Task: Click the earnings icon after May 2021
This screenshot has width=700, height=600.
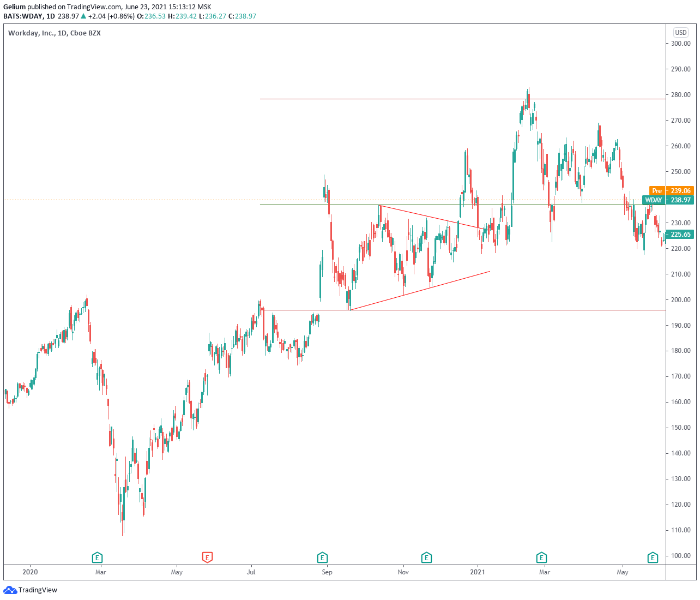Action: pos(653,557)
